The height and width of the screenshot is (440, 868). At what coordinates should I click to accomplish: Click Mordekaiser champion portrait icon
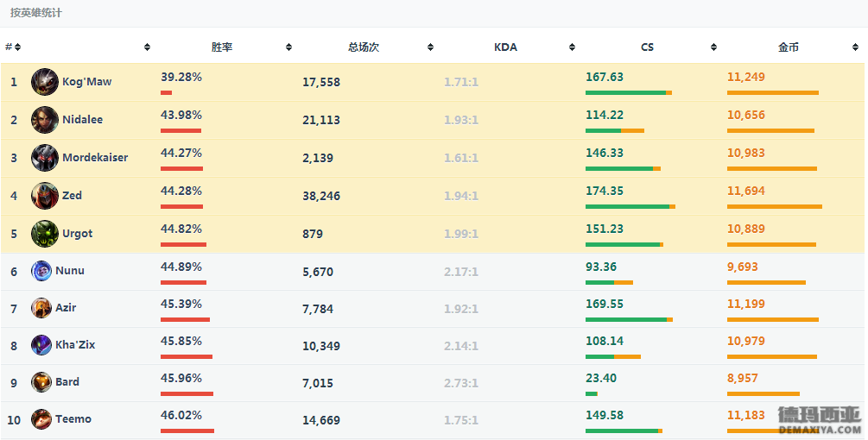[x=45, y=158]
